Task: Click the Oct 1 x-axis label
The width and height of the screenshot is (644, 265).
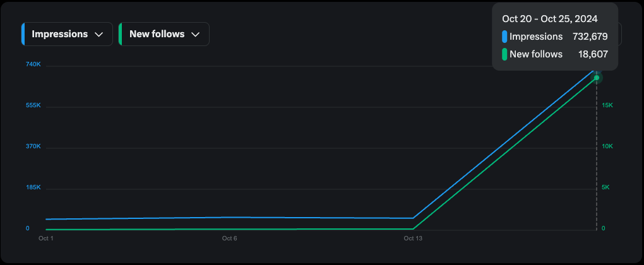Action: 46,238
